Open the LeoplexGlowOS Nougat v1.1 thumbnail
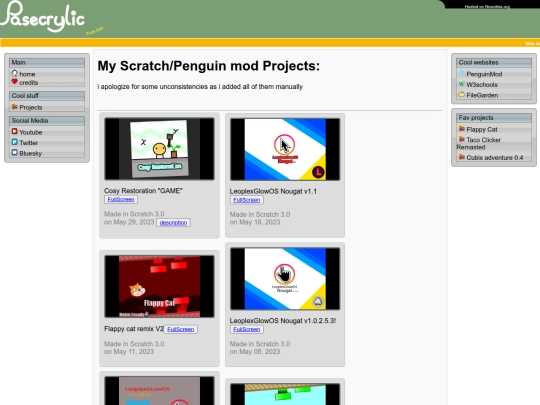Viewport: 540px width, 405px height. pos(285,149)
